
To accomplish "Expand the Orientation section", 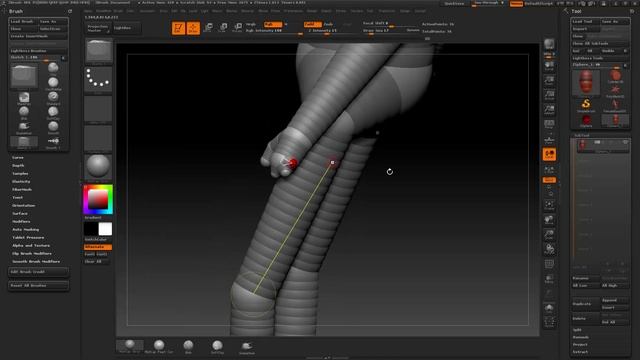I will pos(23,205).
